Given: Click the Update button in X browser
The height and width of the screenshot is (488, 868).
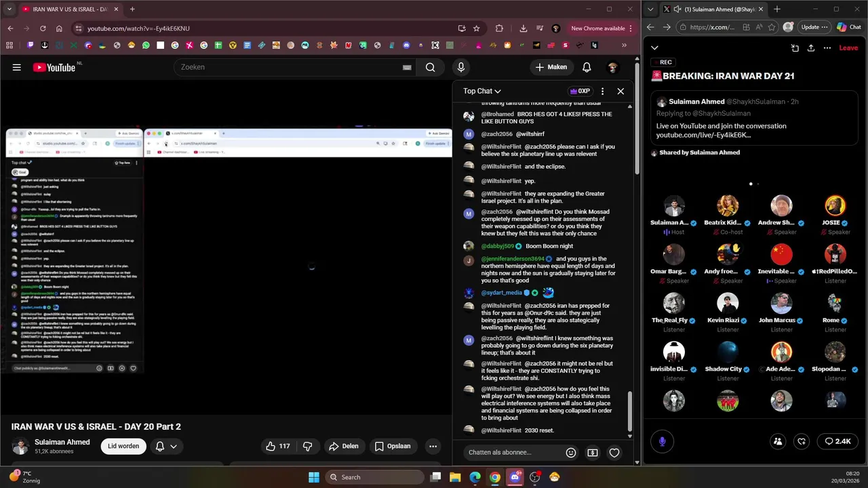Looking at the screenshot, I should [x=814, y=27].
